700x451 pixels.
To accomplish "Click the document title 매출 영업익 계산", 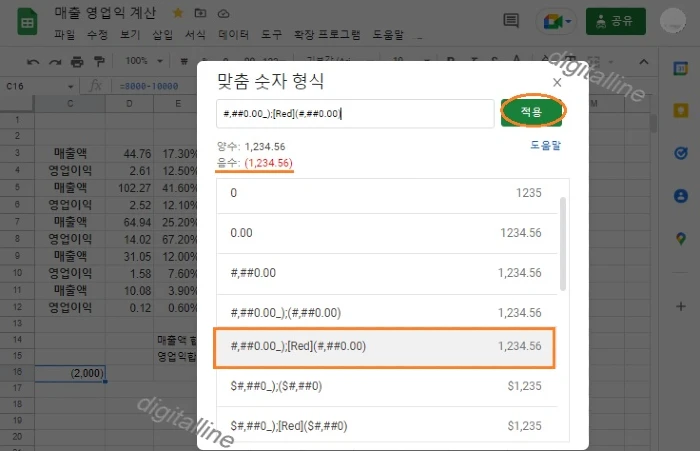I will (105, 13).
